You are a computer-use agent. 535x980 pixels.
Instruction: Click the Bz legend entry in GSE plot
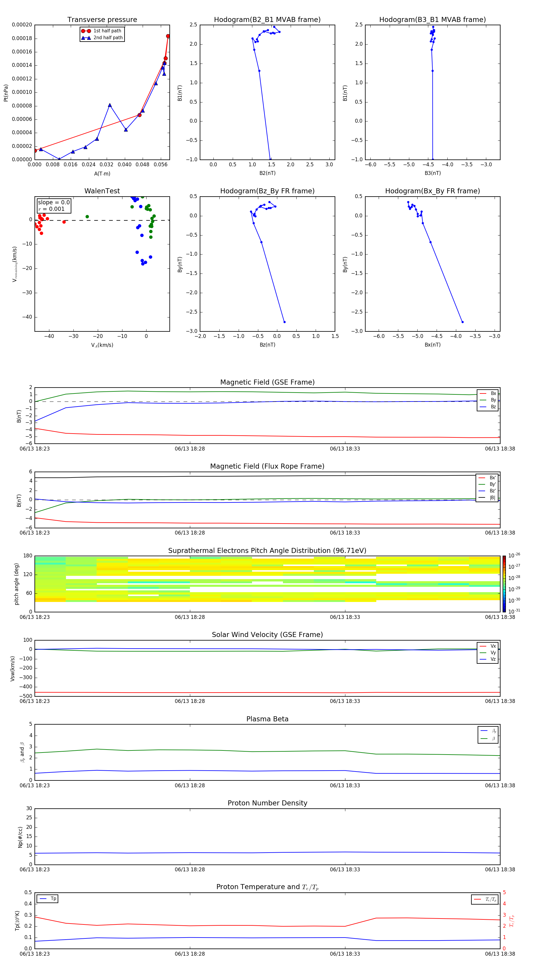[488, 407]
